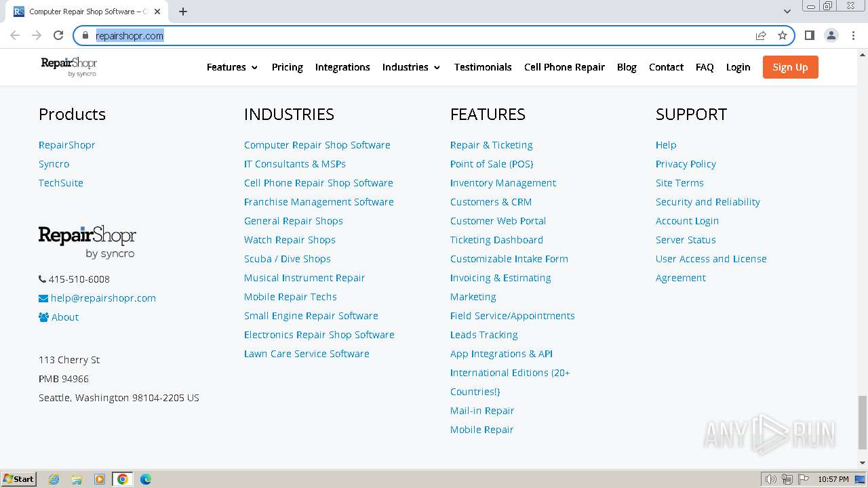Open Repair & Ticketing feature link

(x=492, y=145)
